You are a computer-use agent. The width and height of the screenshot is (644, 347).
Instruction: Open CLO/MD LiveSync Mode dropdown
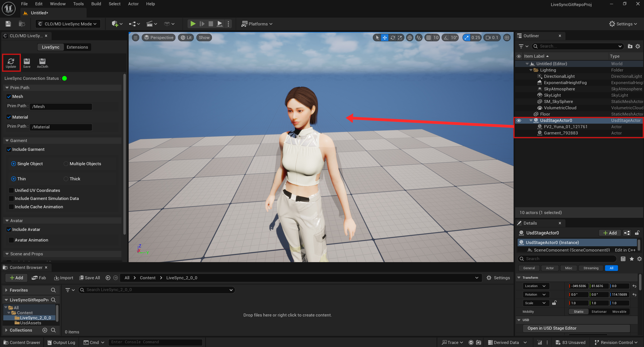pyautogui.click(x=68, y=24)
